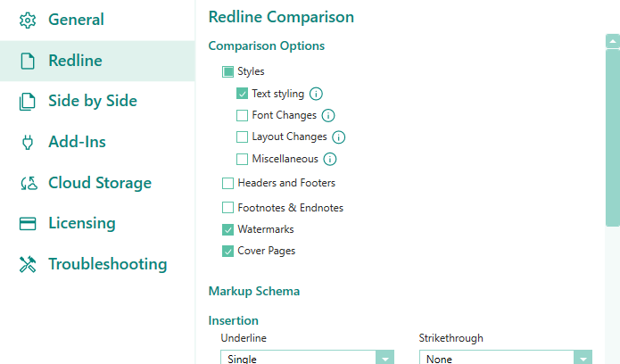Click the scrollbar up arrow
This screenshot has height=364, width=620.
(613, 41)
